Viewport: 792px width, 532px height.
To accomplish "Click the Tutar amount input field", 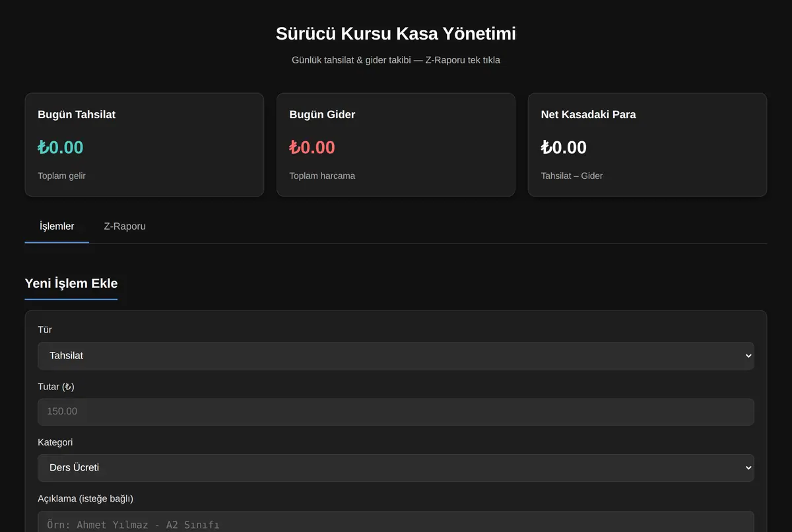I will [x=396, y=412].
